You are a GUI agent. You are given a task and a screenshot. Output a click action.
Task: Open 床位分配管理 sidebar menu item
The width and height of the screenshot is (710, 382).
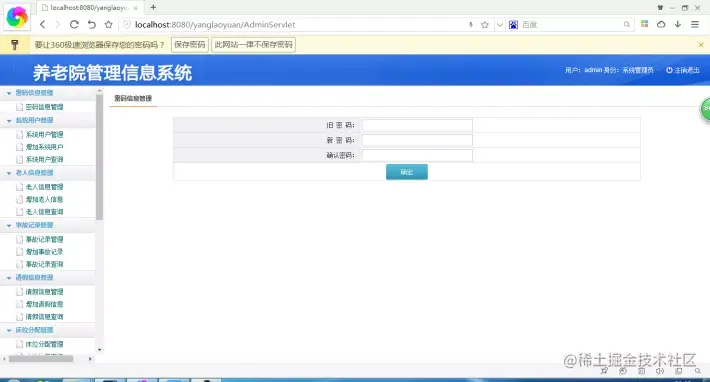point(44,344)
